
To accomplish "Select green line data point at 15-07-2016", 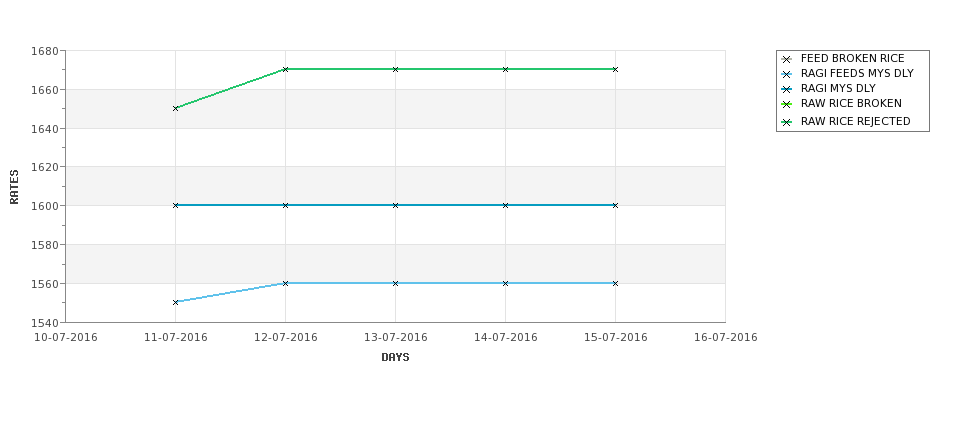I will 616,69.
